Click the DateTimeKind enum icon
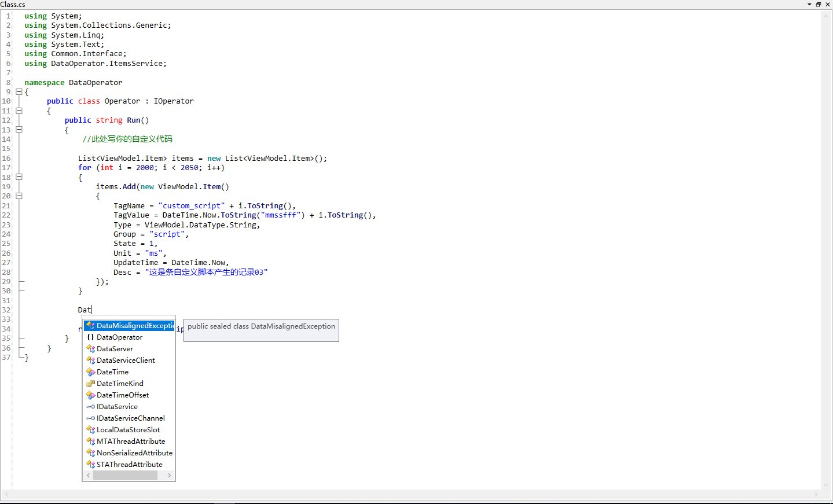The width and height of the screenshot is (833, 504). tap(90, 384)
